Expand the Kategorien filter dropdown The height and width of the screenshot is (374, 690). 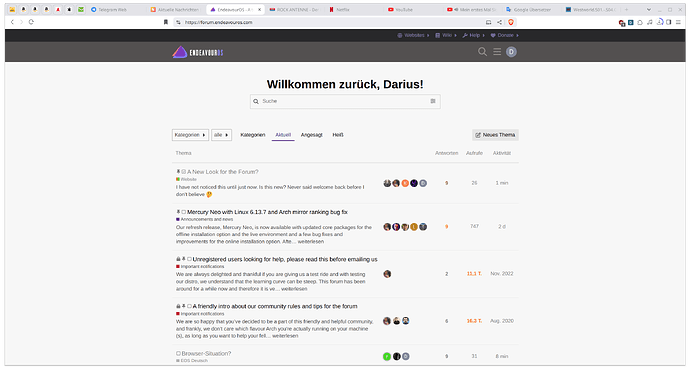tap(190, 135)
